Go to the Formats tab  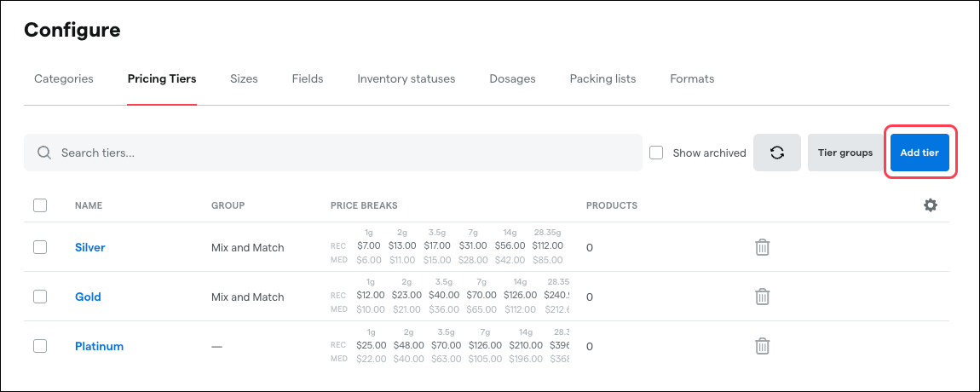pyautogui.click(x=692, y=78)
